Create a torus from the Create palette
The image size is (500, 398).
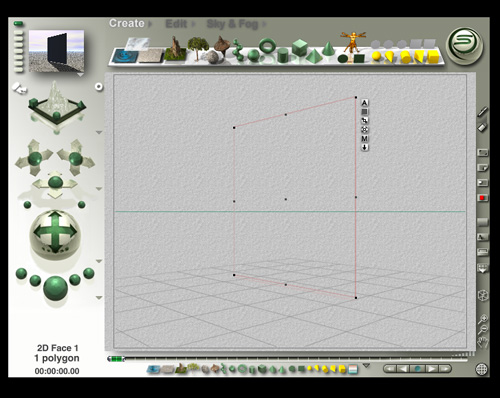[267, 46]
